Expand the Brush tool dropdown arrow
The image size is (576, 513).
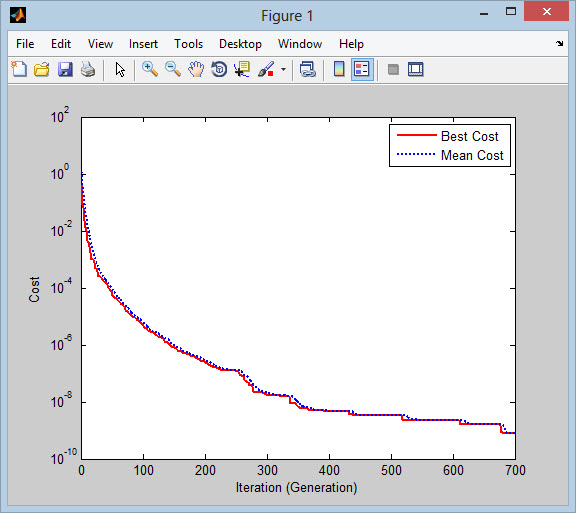[283, 69]
